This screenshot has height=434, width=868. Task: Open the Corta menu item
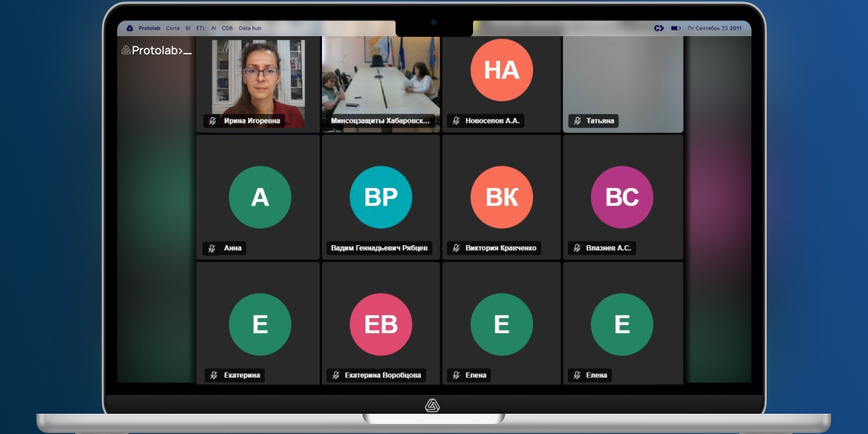click(x=173, y=28)
